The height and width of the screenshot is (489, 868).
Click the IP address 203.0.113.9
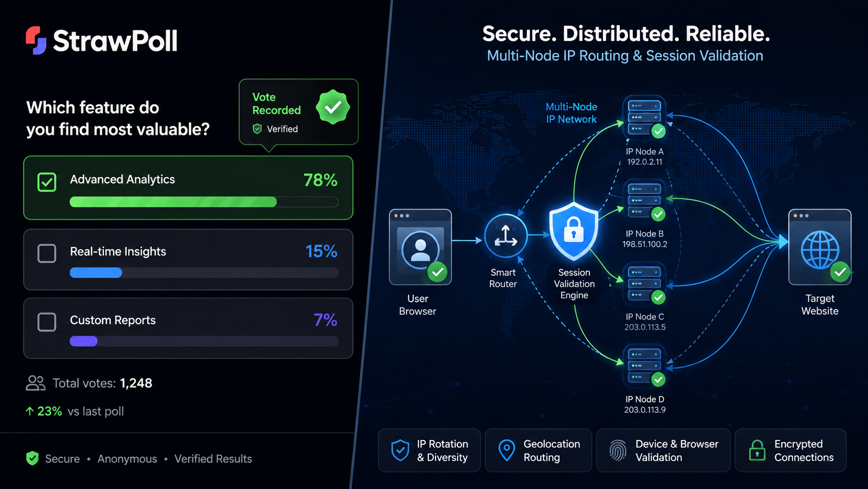[x=645, y=409]
